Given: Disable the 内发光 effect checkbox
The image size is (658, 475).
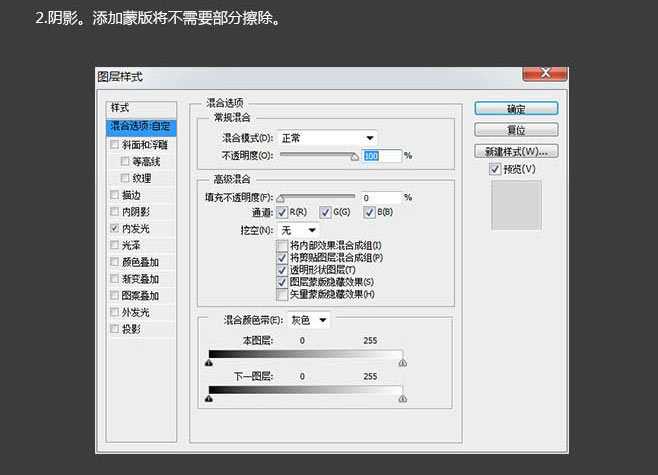Looking at the screenshot, I should [x=114, y=229].
